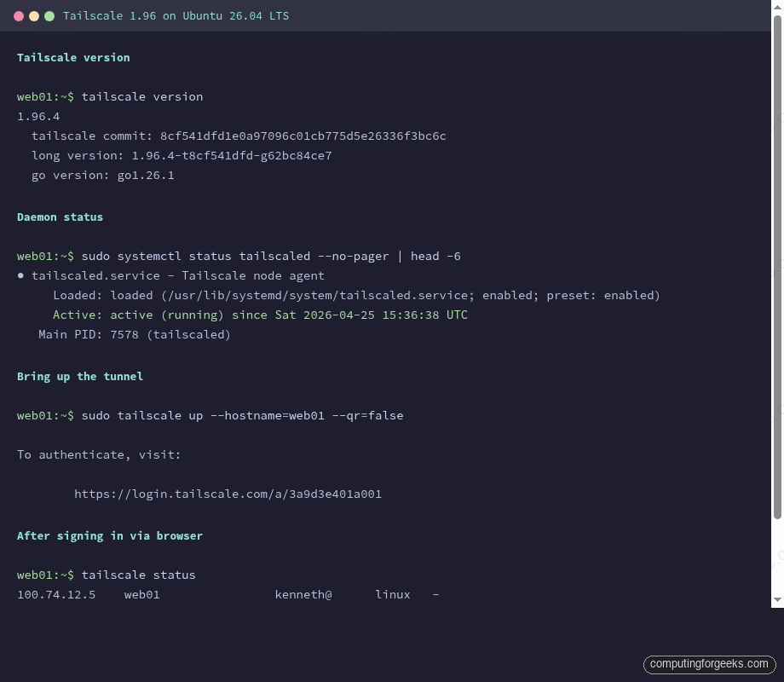Click the computingforgeeks.com badge

click(709, 664)
